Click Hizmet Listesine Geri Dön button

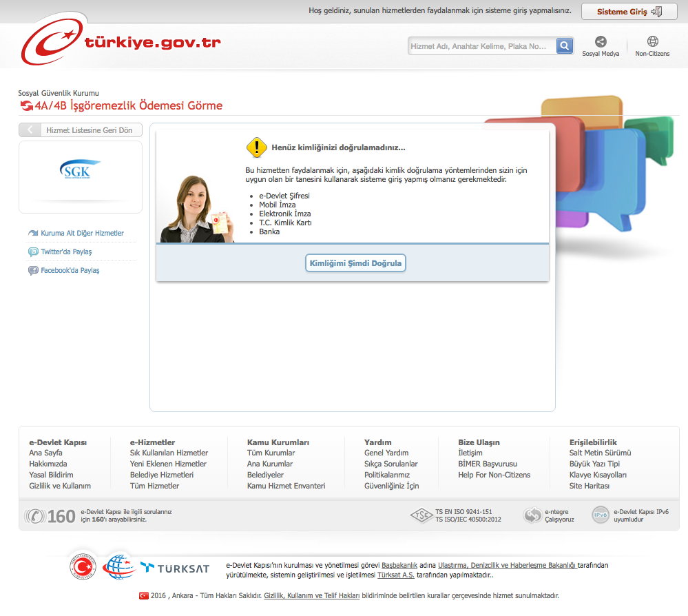(x=81, y=130)
